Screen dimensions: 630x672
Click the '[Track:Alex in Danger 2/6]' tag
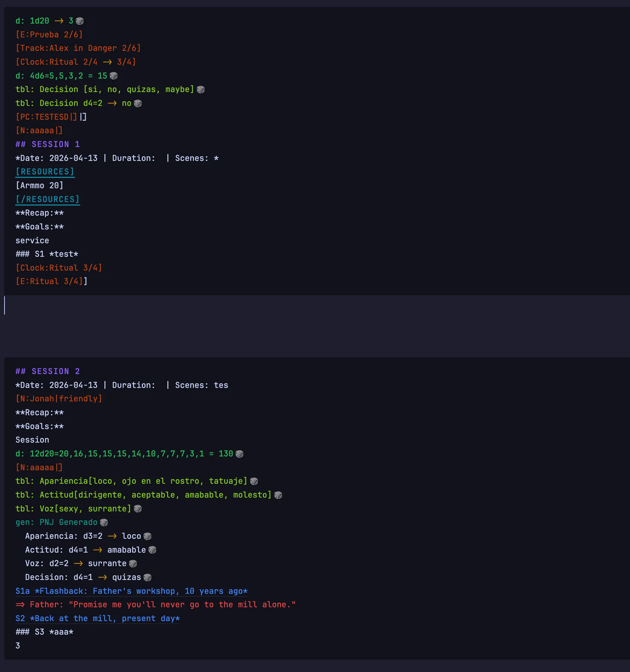[x=78, y=48]
